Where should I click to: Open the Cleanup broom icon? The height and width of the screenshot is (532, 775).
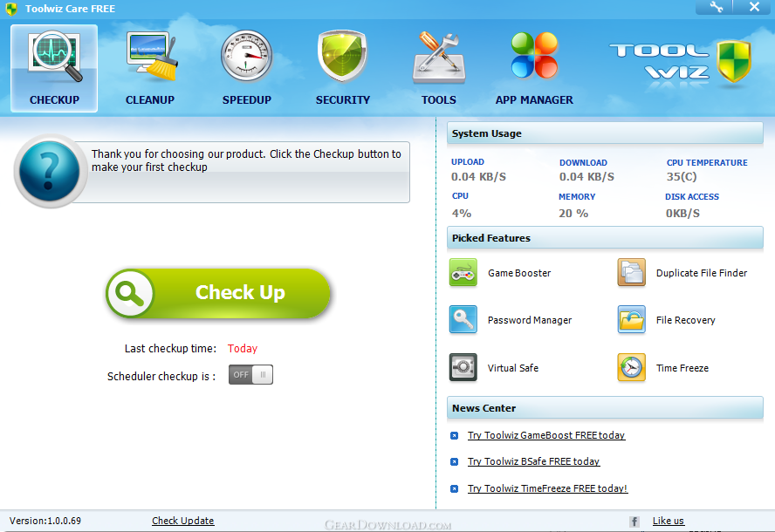click(151, 57)
